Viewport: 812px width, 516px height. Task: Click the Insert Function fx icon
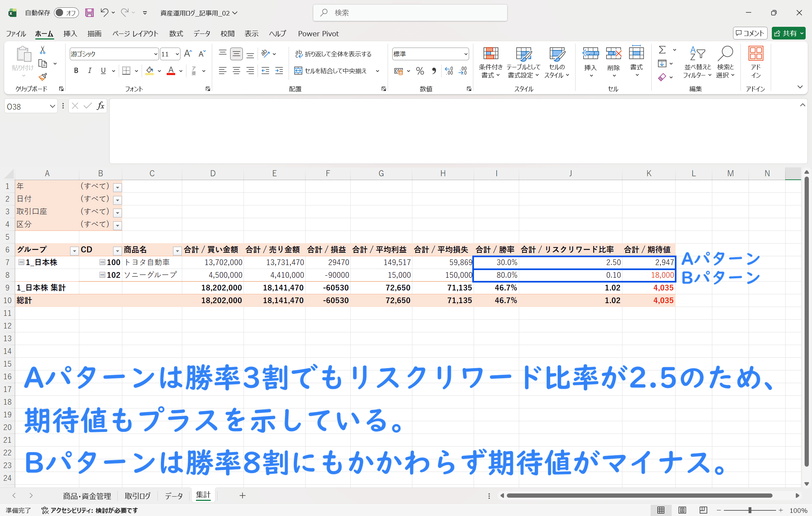(x=100, y=106)
